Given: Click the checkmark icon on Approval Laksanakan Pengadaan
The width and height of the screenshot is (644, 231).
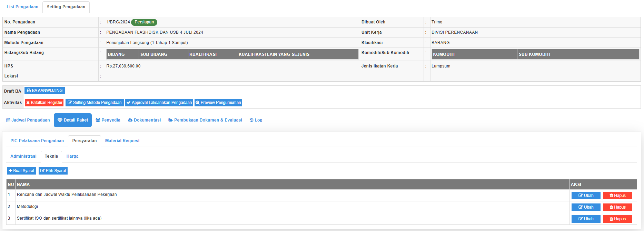Looking at the screenshot, I should tap(128, 103).
